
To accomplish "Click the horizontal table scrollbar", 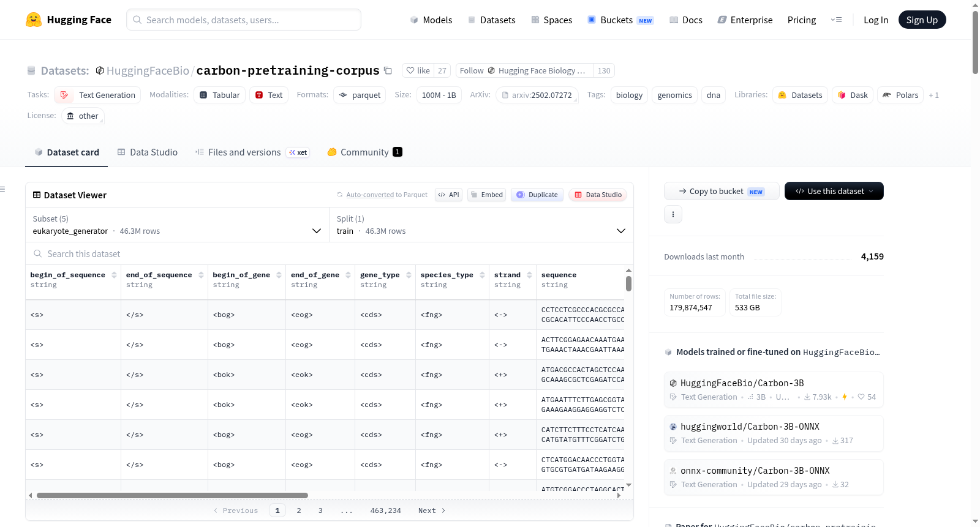I will pyautogui.click(x=172, y=495).
